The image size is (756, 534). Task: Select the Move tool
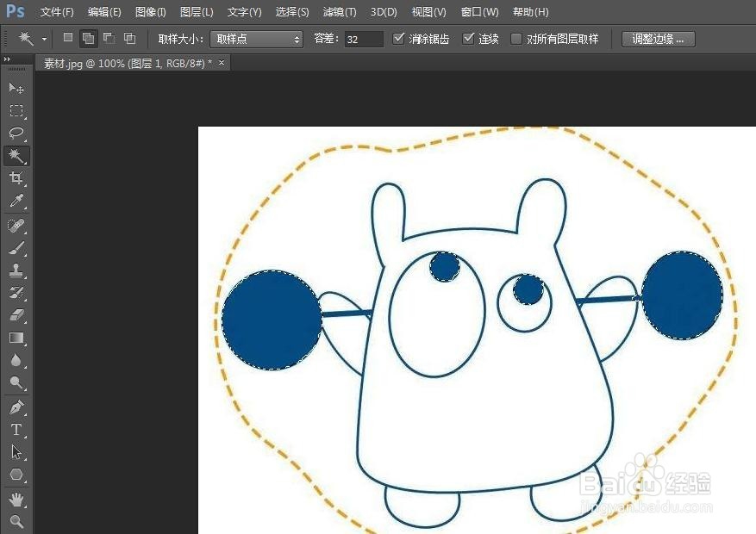pos(16,87)
